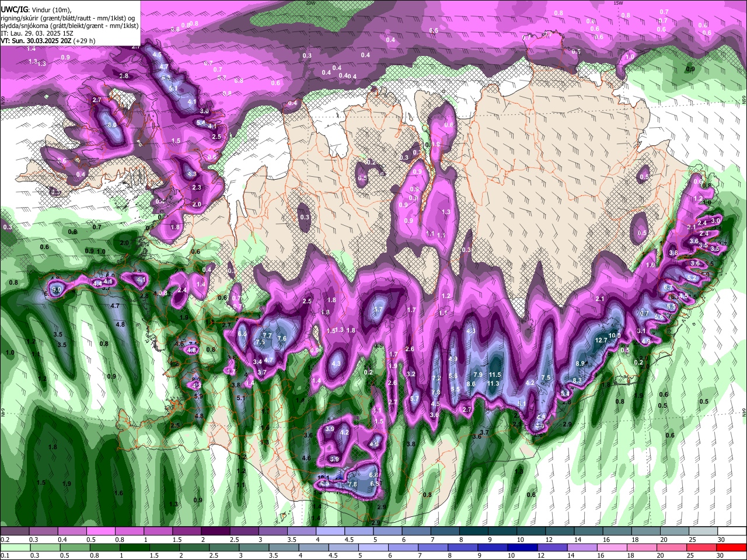Click the 9.0 value on the map
This screenshot has width=747, height=560.
[x=57, y=289]
